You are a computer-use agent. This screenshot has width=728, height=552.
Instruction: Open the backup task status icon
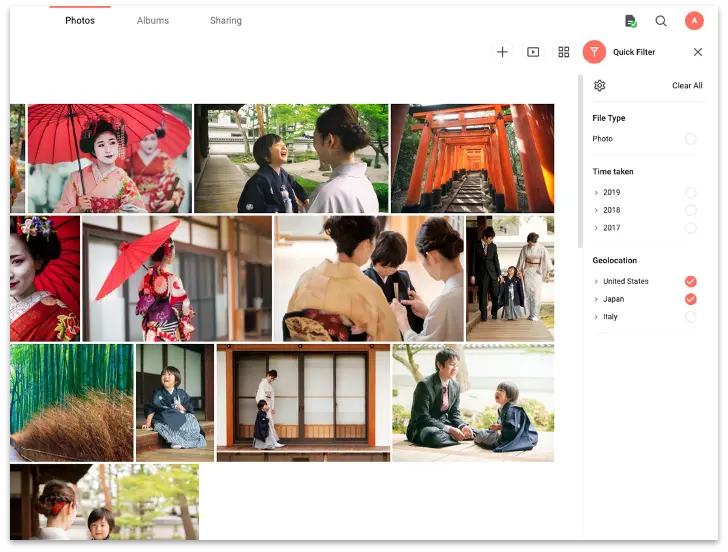coord(630,21)
